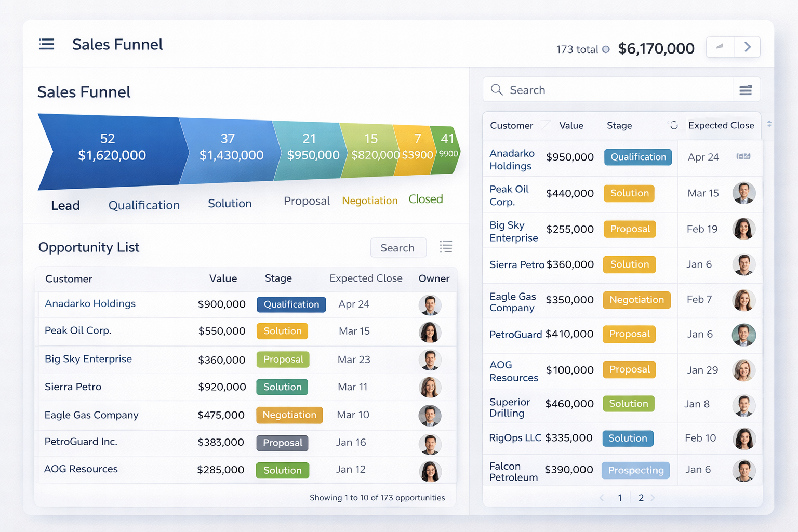Select the Negotiation stage label under the funnel
Viewport: 798px width, 532px height.
tap(369, 201)
